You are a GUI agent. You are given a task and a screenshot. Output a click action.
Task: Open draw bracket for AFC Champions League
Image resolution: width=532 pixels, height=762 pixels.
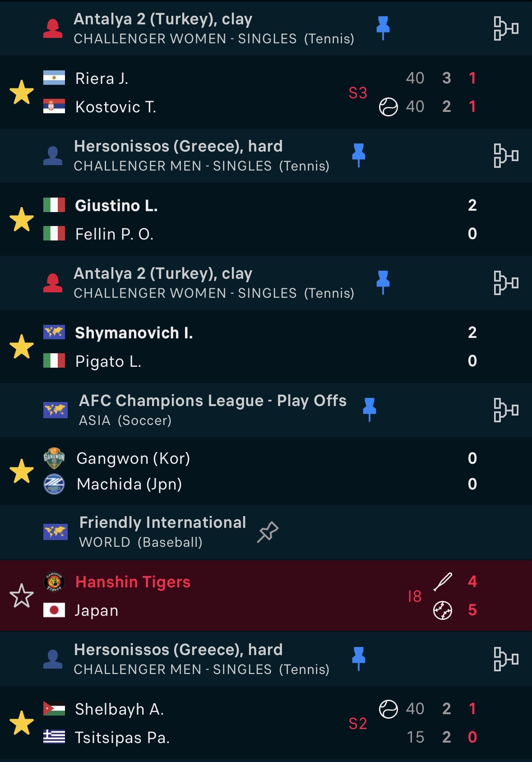[x=505, y=410]
